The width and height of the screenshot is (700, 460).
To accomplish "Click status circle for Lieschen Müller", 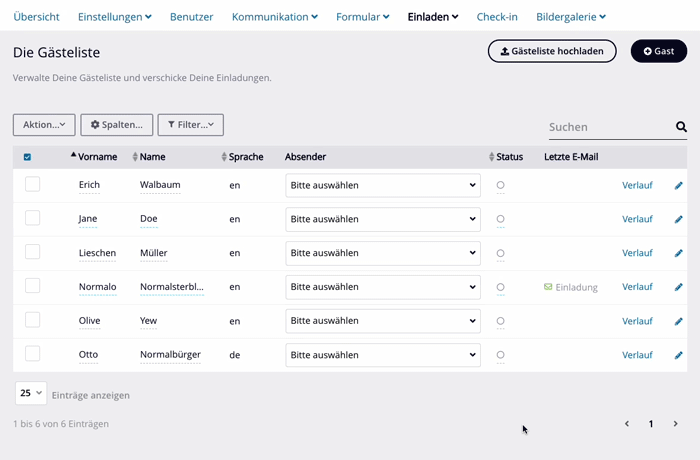I will click(500, 253).
